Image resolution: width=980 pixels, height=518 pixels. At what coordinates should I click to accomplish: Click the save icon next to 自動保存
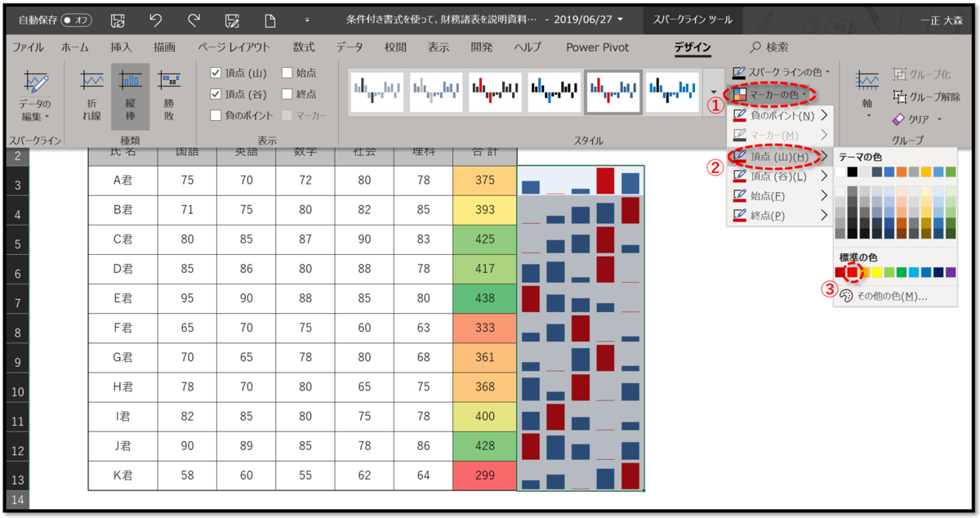118,19
